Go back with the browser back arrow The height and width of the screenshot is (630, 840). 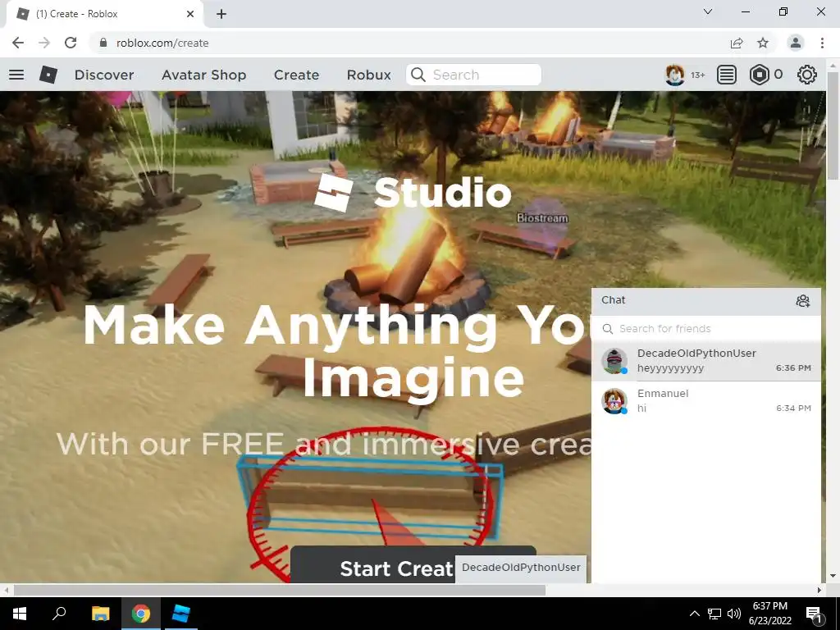point(18,43)
